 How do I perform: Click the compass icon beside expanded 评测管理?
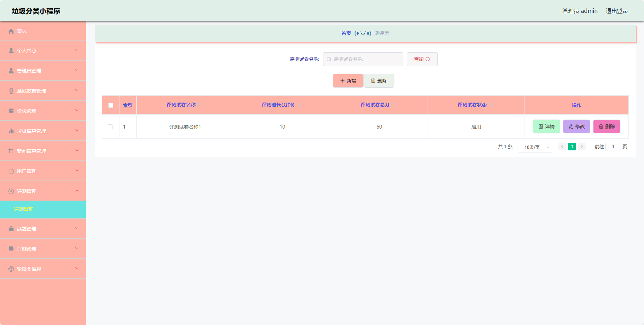pyautogui.click(x=11, y=191)
